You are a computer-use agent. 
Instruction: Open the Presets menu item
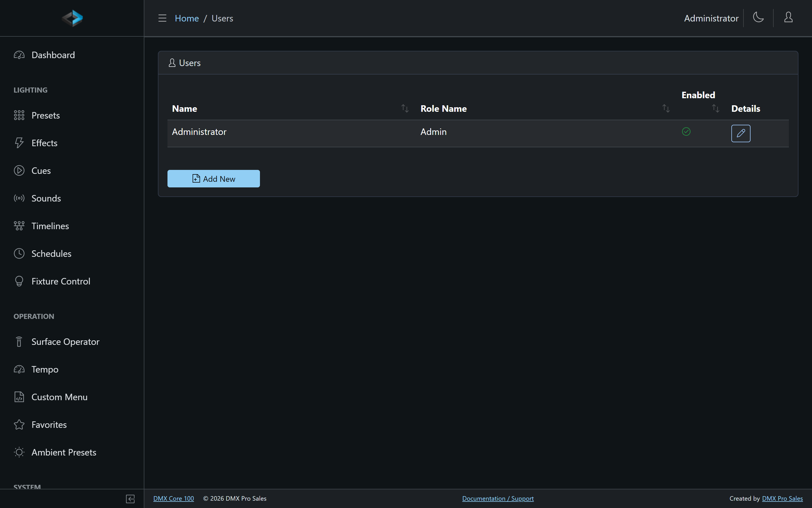pyautogui.click(x=72, y=115)
